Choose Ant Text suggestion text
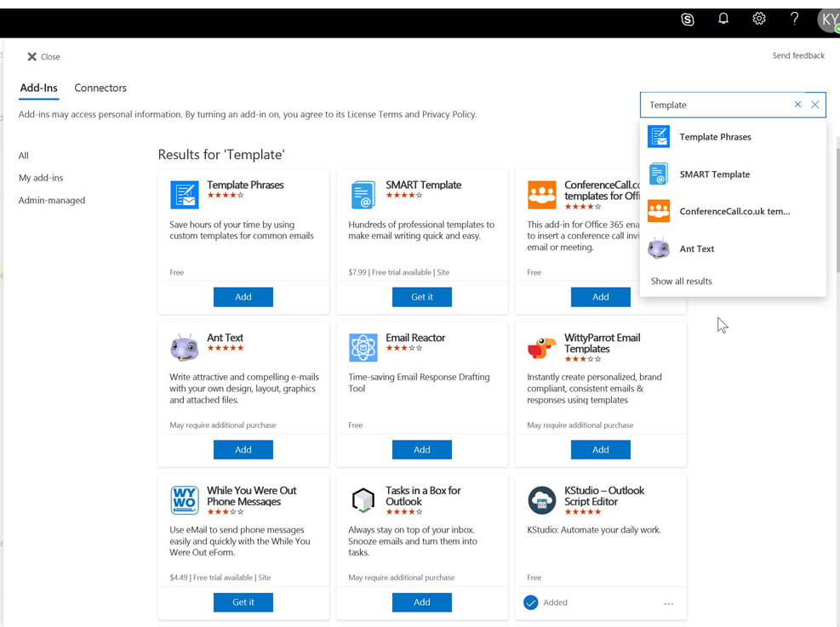Viewport: 840px width, 627px height. click(x=696, y=249)
